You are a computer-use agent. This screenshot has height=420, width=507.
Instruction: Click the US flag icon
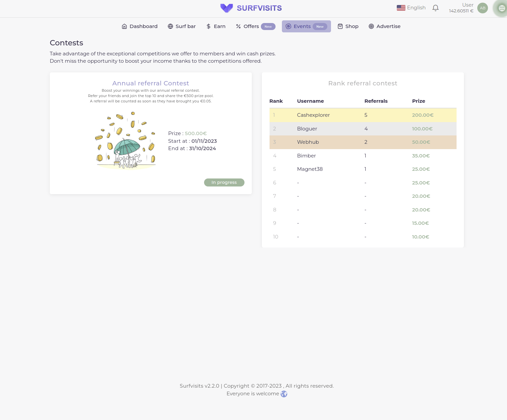(401, 8)
